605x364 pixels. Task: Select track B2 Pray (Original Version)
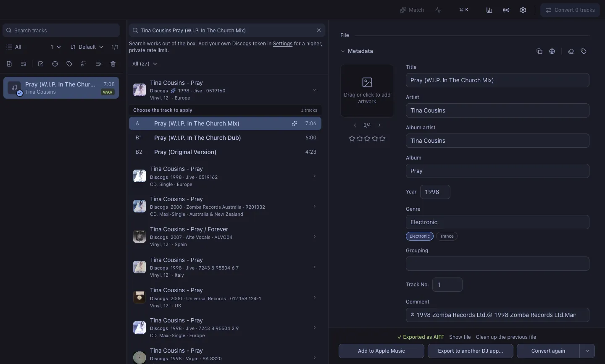(x=225, y=152)
